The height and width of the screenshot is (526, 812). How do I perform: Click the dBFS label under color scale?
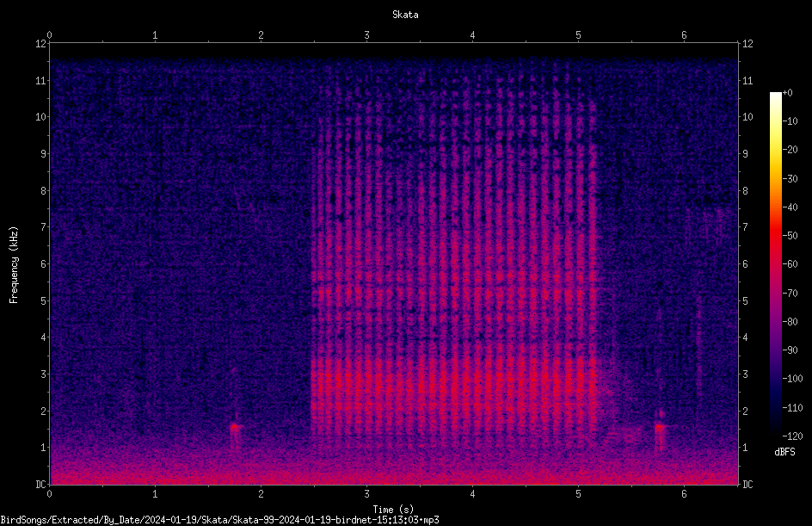click(784, 452)
